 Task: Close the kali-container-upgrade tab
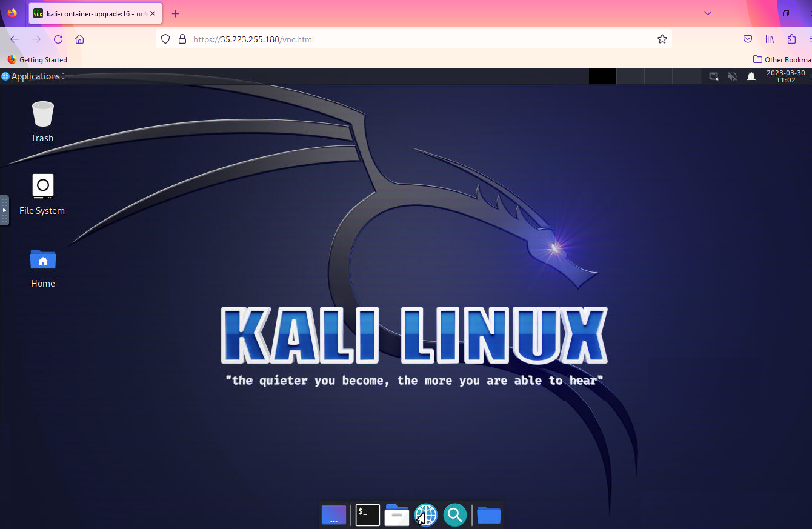coord(153,13)
